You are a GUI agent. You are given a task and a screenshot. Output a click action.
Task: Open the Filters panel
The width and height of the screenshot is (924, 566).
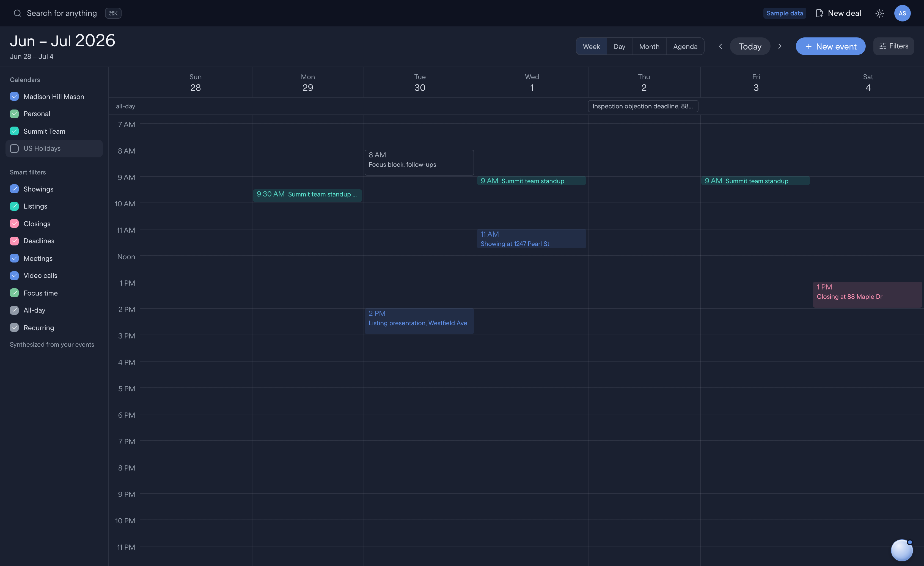pyautogui.click(x=894, y=46)
